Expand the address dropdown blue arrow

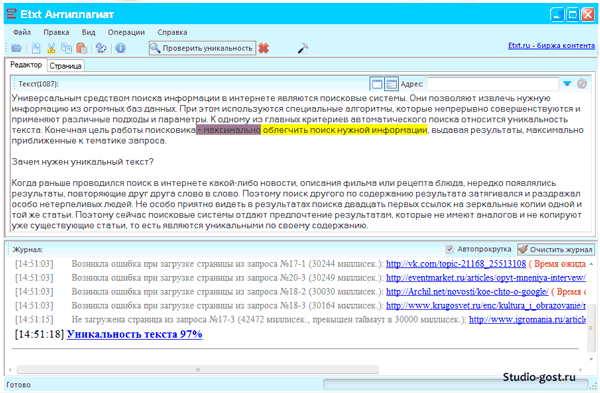click(x=567, y=84)
